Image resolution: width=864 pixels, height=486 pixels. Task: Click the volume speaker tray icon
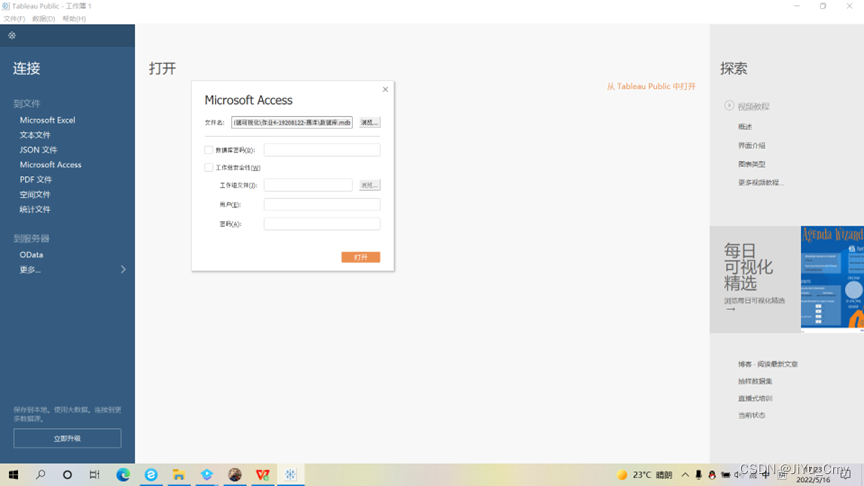tap(738, 475)
